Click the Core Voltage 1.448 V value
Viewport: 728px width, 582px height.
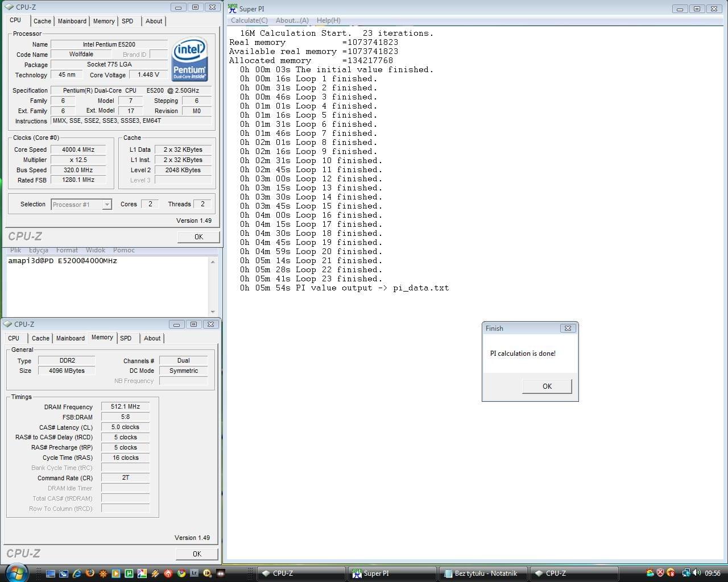coord(148,74)
